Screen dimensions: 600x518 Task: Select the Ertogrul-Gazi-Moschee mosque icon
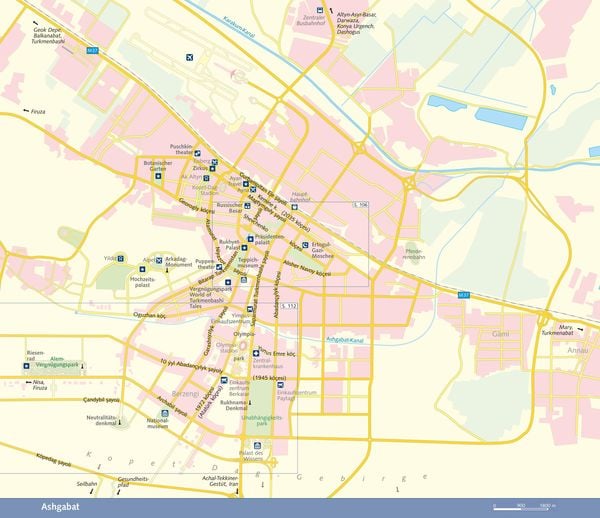tap(305, 244)
